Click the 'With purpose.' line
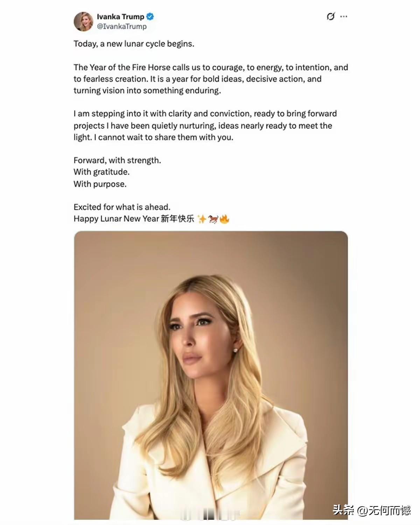 coord(100,184)
